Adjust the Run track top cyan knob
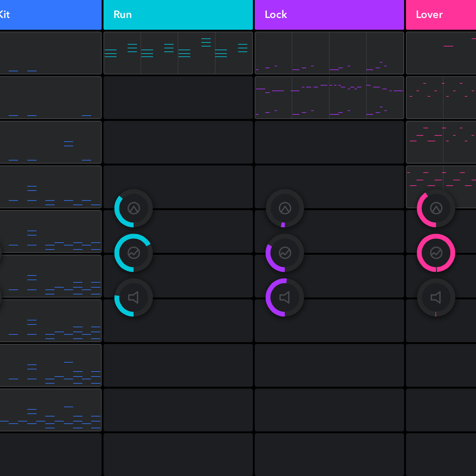 134,208
